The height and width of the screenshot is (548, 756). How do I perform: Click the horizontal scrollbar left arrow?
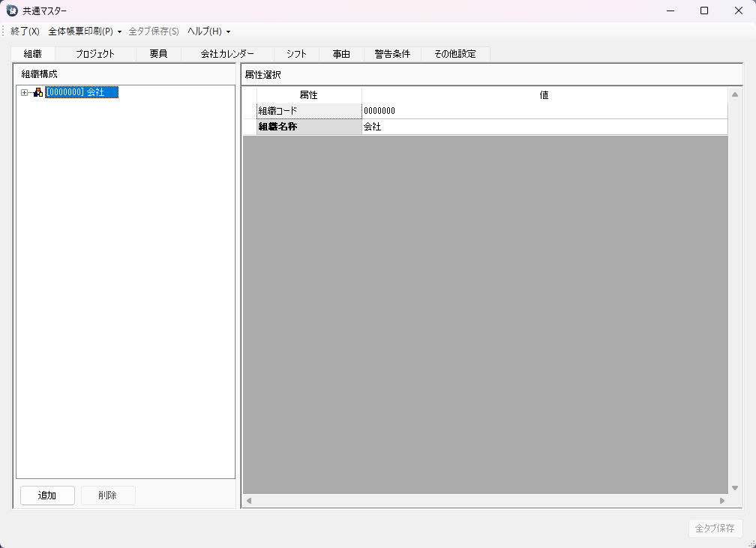(249, 501)
